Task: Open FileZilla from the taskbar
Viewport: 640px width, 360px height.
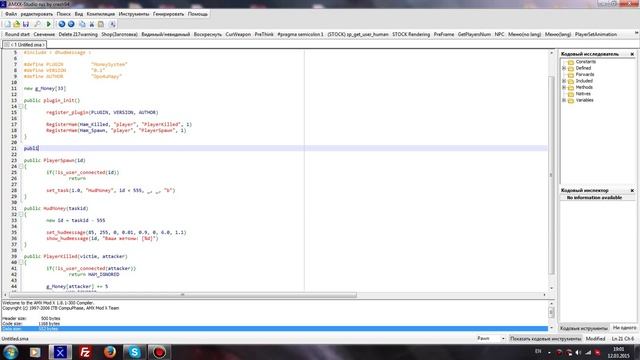Action: tap(85, 352)
